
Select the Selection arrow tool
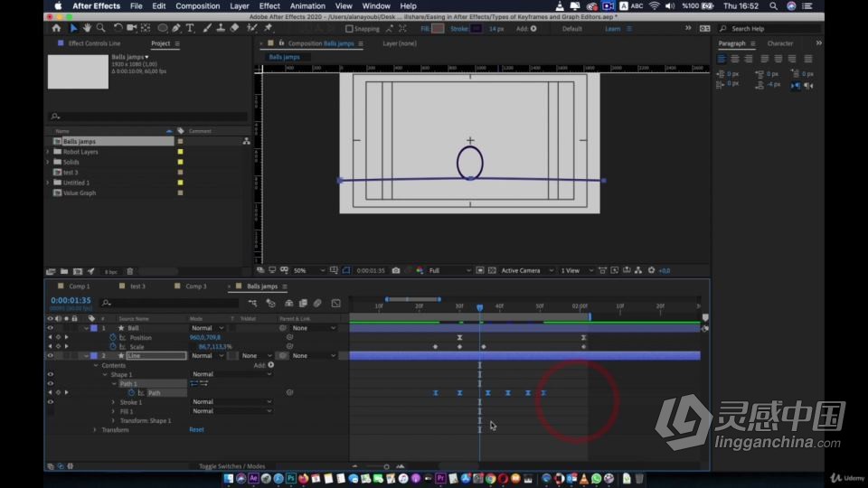tap(73, 28)
